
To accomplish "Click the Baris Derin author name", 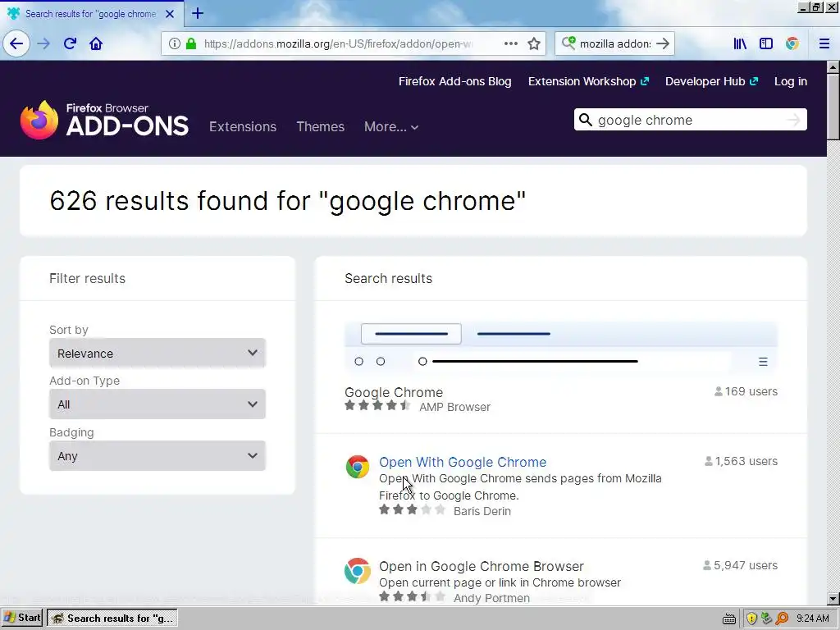I will click(x=482, y=511).
